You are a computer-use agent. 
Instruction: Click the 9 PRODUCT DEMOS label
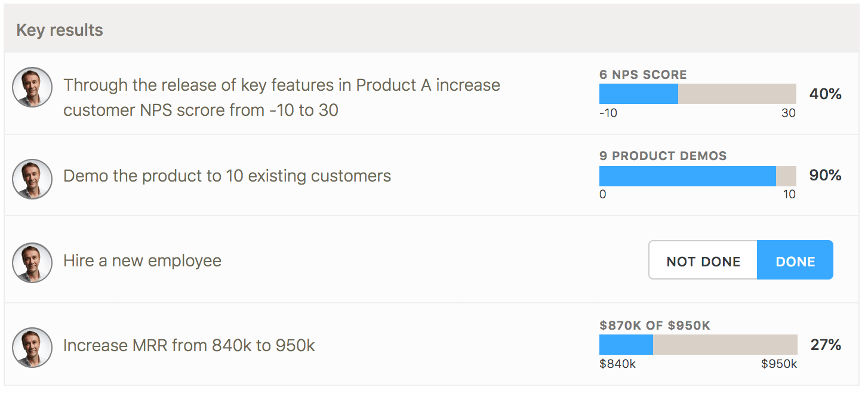663,156
